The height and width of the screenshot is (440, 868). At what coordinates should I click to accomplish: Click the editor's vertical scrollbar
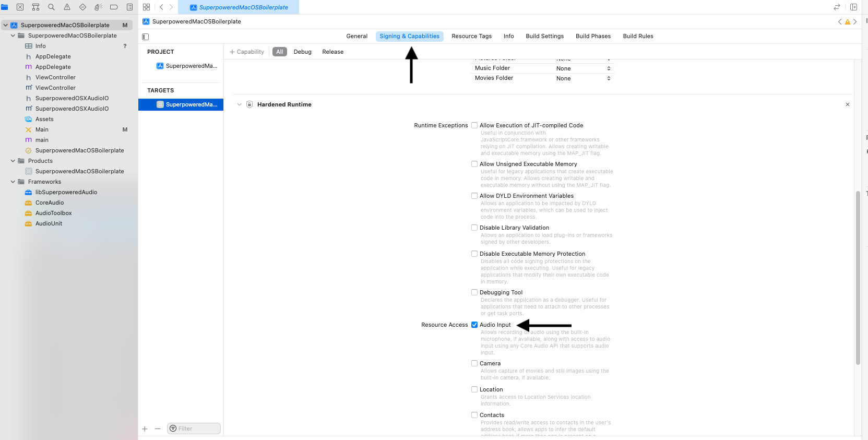(x=858, y=278)
